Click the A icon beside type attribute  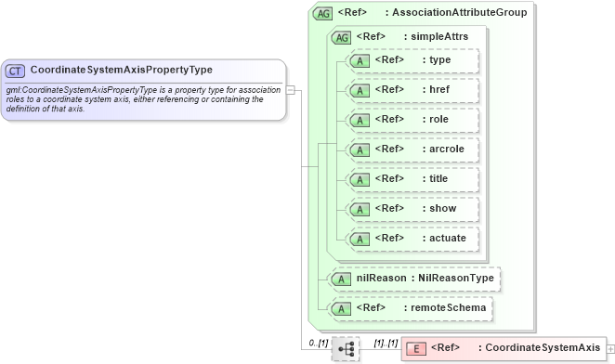360,61
